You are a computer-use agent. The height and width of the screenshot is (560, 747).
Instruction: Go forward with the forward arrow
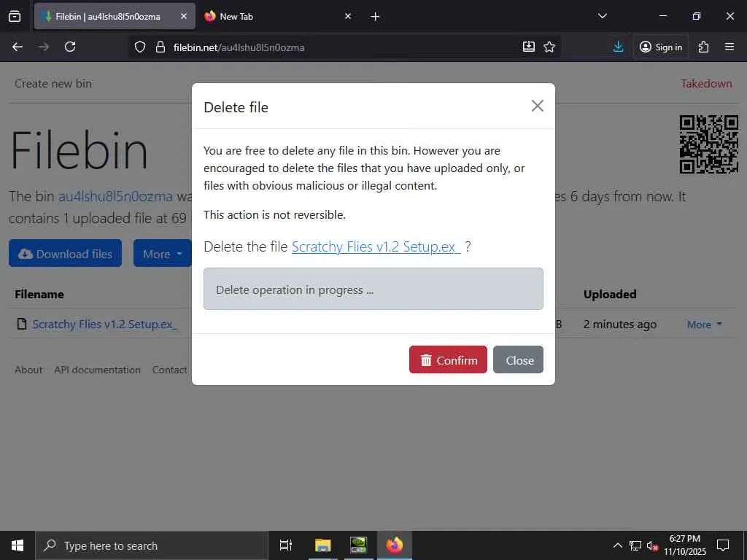coord(43,47)
